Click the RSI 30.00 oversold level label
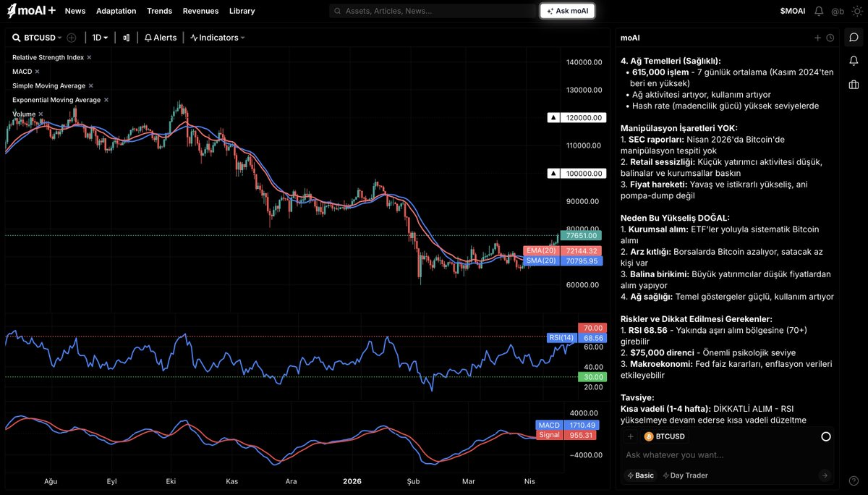868x495 pixels. pos(592,377)
